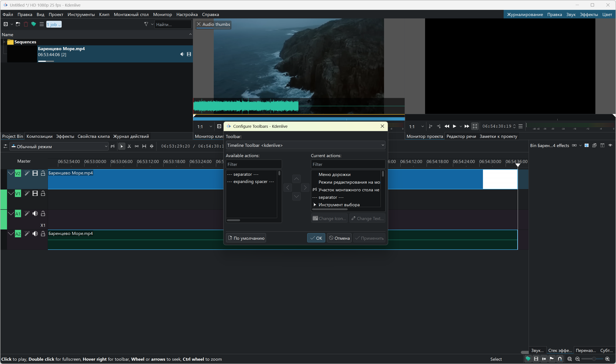Image resolution: width=616 pixels, height=364 pixels.
Task: Open Обычный режим edit mode dropdown
Action: [59, 146]
